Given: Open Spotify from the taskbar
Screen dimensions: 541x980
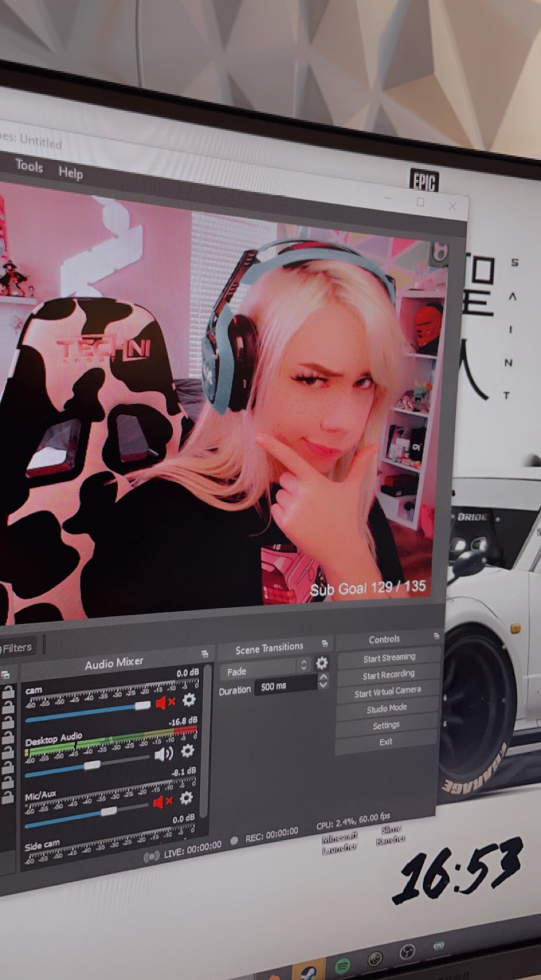Looking at the screenshot, I should (342, 966).
